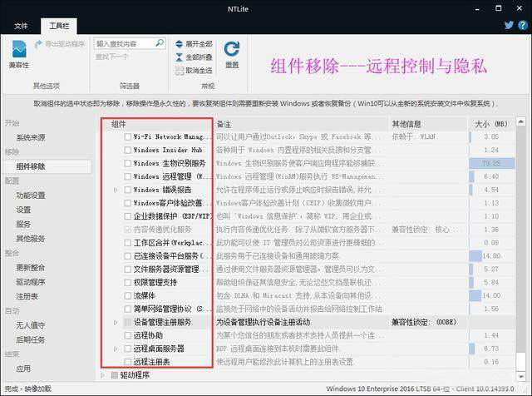Click the 全部折叠 label
This screenshot has width=532, height=396.
[x=199, y=57]
